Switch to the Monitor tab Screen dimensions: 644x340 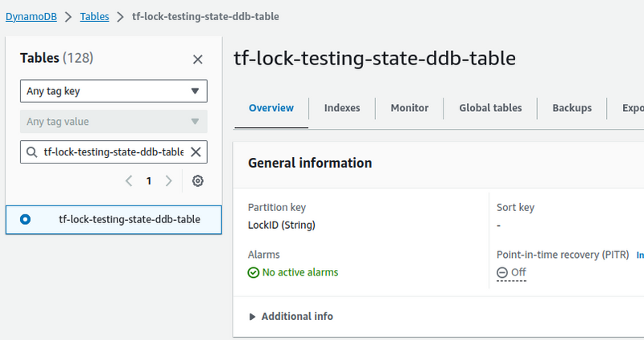[x=409, y=108]
